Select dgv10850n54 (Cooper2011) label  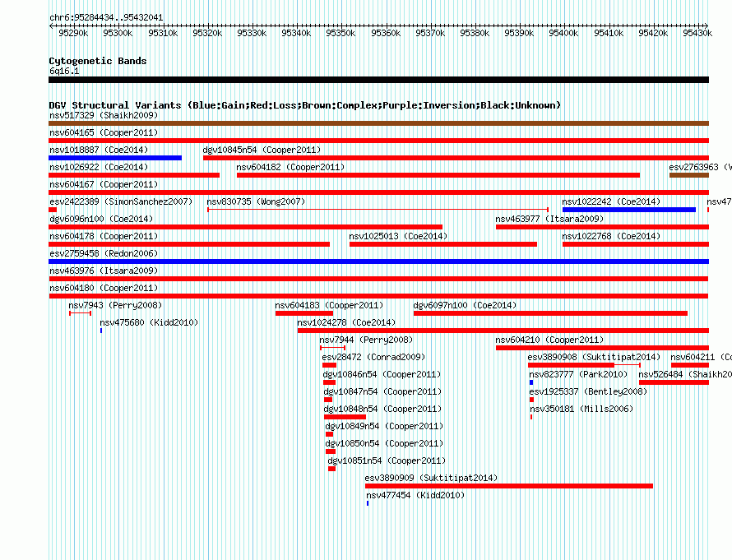point(384,443)
